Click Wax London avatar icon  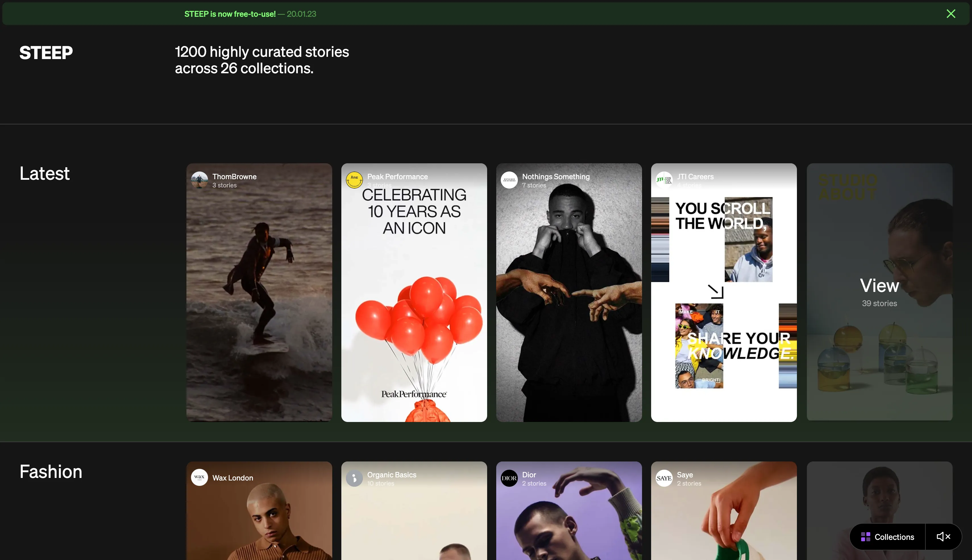click(200, 478)
